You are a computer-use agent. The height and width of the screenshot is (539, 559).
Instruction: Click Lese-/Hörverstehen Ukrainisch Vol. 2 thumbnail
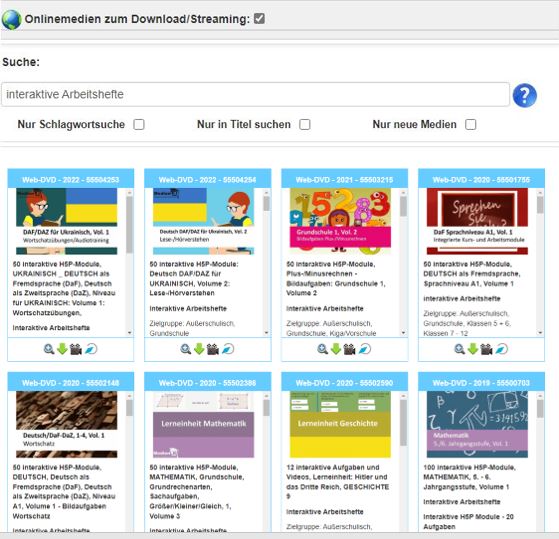[x=204, y=221]
